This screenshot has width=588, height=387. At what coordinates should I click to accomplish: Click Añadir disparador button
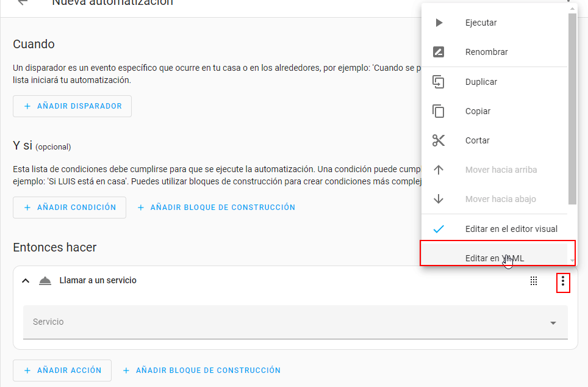point(72,106)
